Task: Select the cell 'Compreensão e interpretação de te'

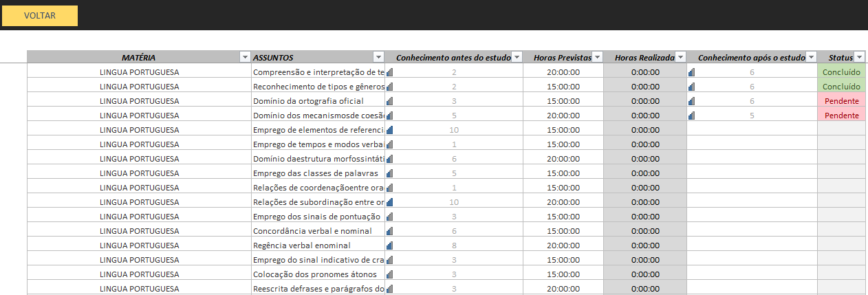Action: (318, 72)
